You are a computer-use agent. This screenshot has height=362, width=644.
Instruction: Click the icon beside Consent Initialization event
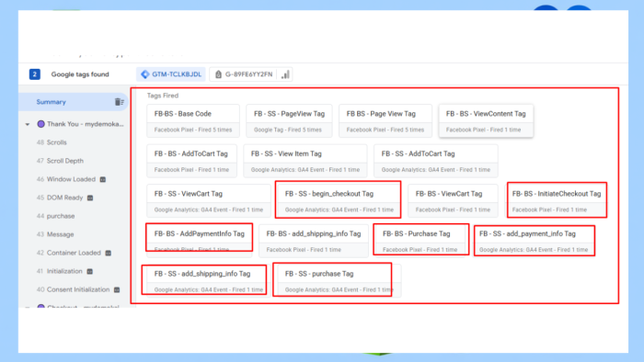117,289
